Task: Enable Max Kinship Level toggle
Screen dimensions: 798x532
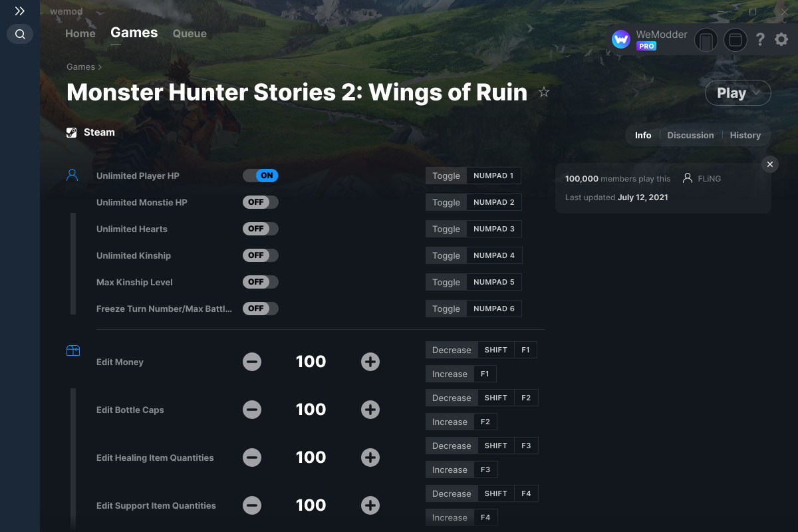Action: [x=261, y=282]
